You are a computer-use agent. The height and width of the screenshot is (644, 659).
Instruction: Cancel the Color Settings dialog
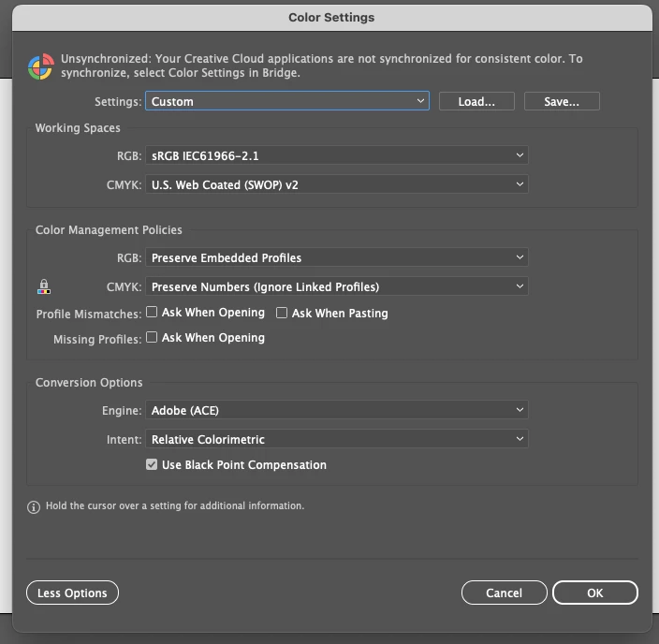coord(505,593)
